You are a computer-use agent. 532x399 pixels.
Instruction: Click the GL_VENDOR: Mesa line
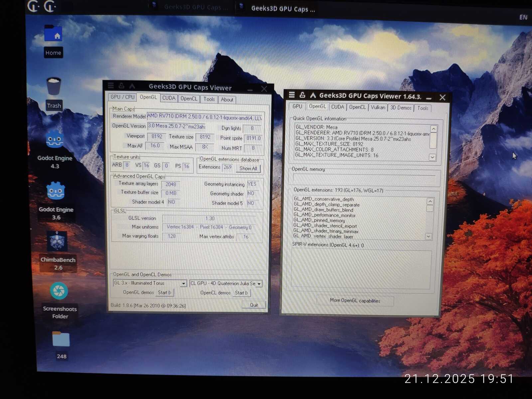point(317,127)
